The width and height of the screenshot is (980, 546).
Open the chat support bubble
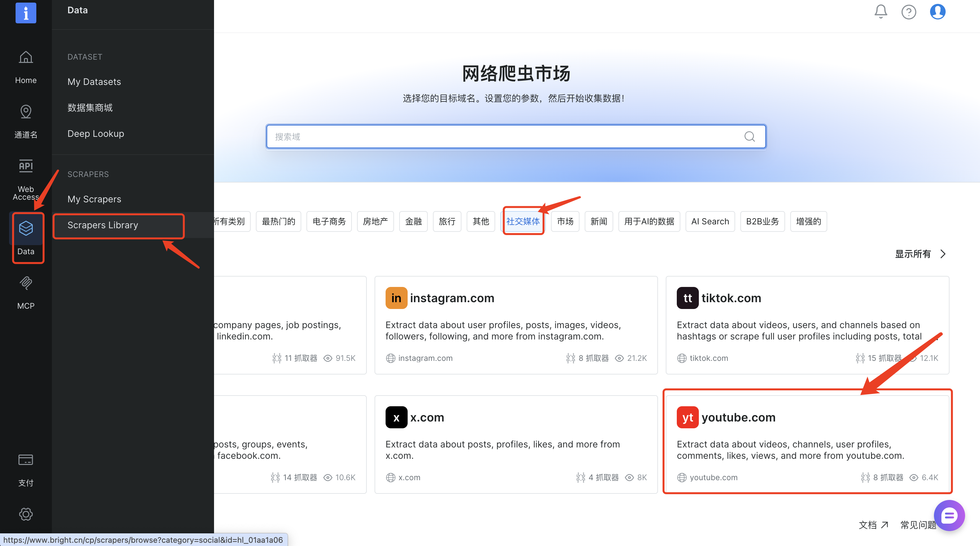949,516
